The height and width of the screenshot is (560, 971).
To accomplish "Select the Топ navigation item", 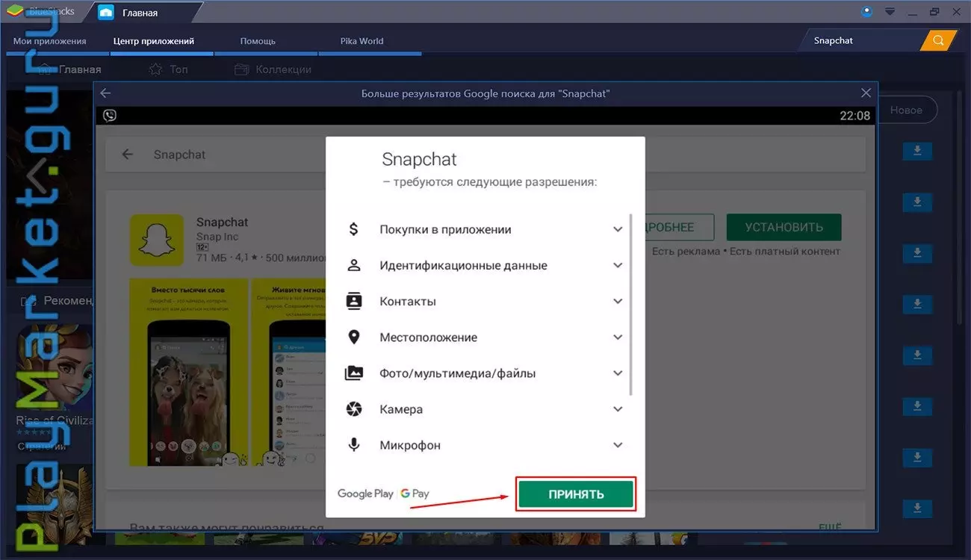I will pyautogui.click(x=169, y=69).
